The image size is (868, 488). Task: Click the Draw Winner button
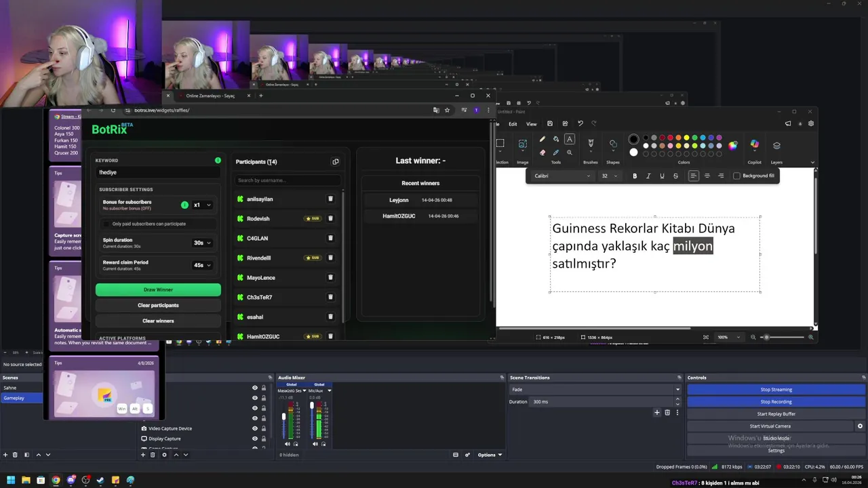point(158,289)
